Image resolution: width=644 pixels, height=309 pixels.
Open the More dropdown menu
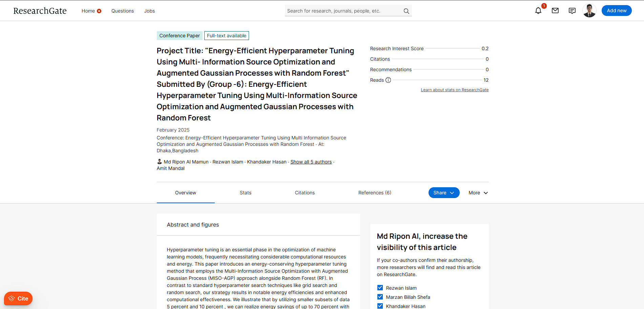(478, 193)
